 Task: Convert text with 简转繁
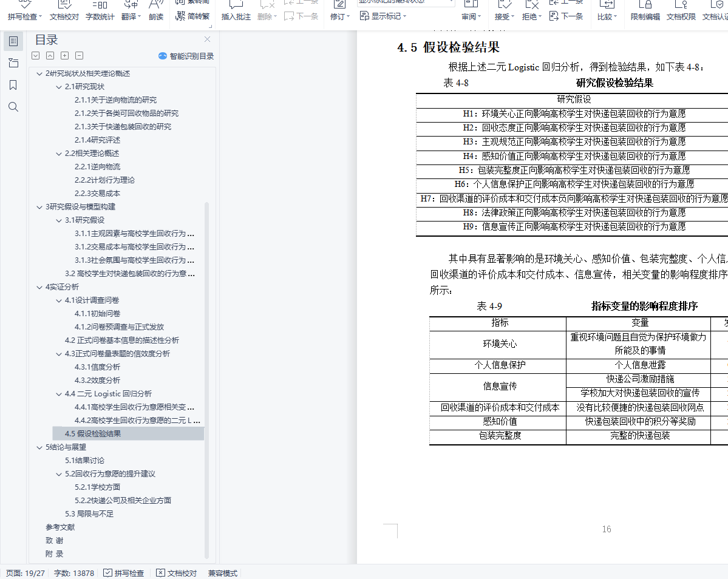(x=192, y=16)
